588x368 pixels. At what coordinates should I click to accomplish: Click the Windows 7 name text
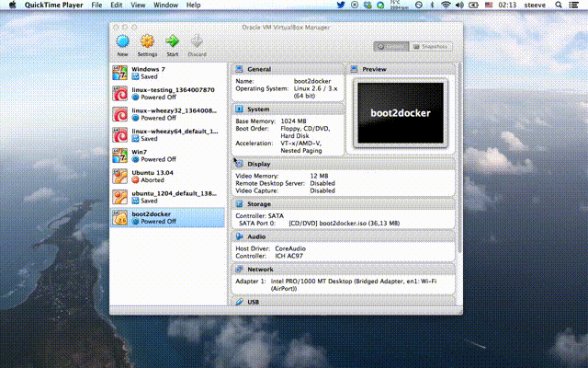point(148,69)
